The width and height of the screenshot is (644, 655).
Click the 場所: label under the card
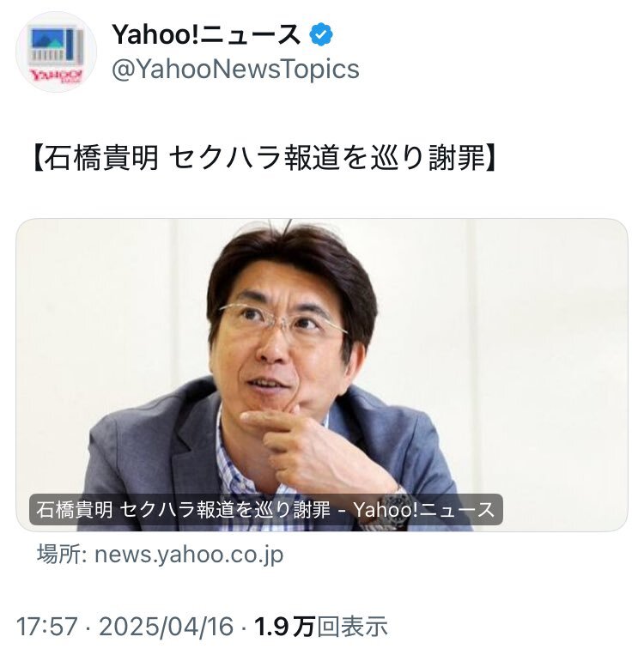(x=62, y=555)
